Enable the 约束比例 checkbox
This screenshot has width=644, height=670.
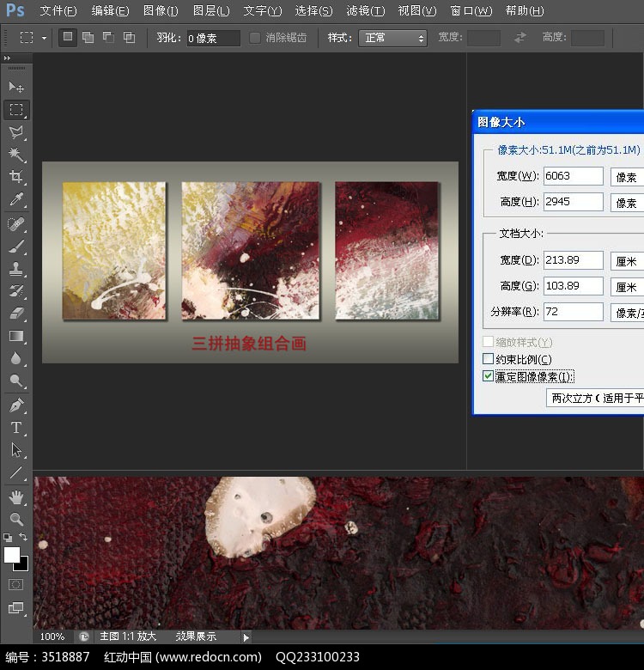point(489,359)
